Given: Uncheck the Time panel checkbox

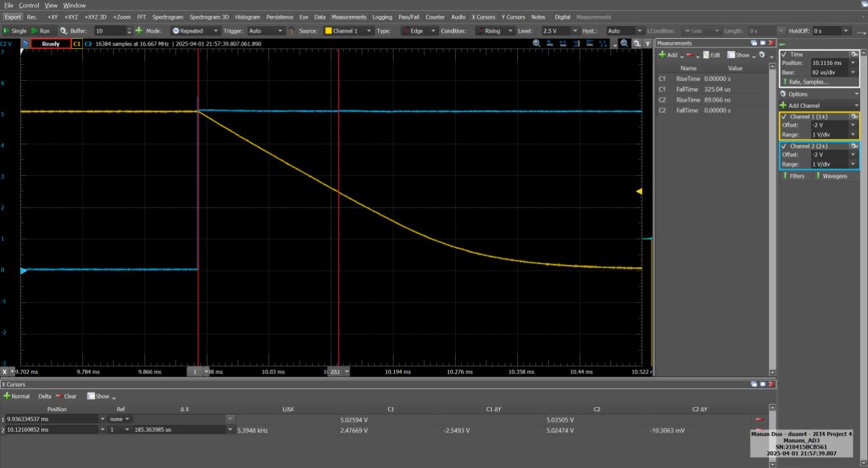Looking at the screenshot, I should pyautogui.click(x=783, y=54).
